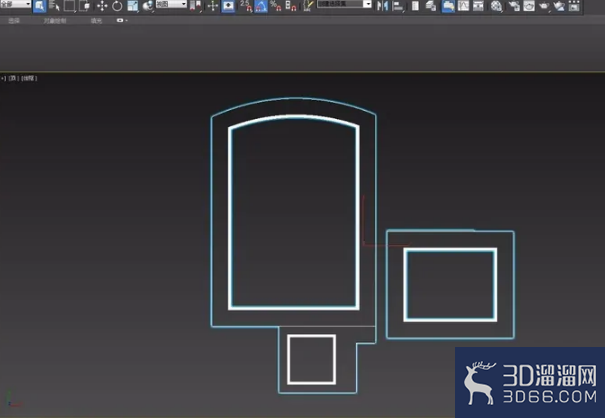The height and width of the screenshot is (418, 605).
Task: Click the Render in Cloud icon
Action: [559, 6]
